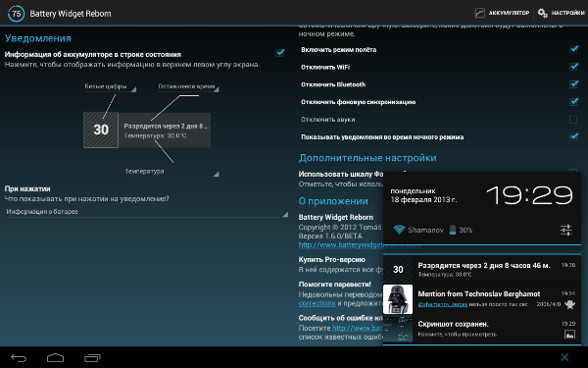Tap the picture icon in screenshot notification
This screenshot has width=588, height=368.
tap(569, 335)
